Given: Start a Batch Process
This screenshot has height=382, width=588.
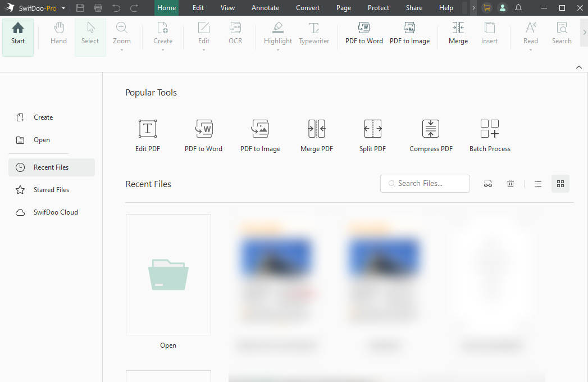Looking at the screenshot, I should point(489,135).
